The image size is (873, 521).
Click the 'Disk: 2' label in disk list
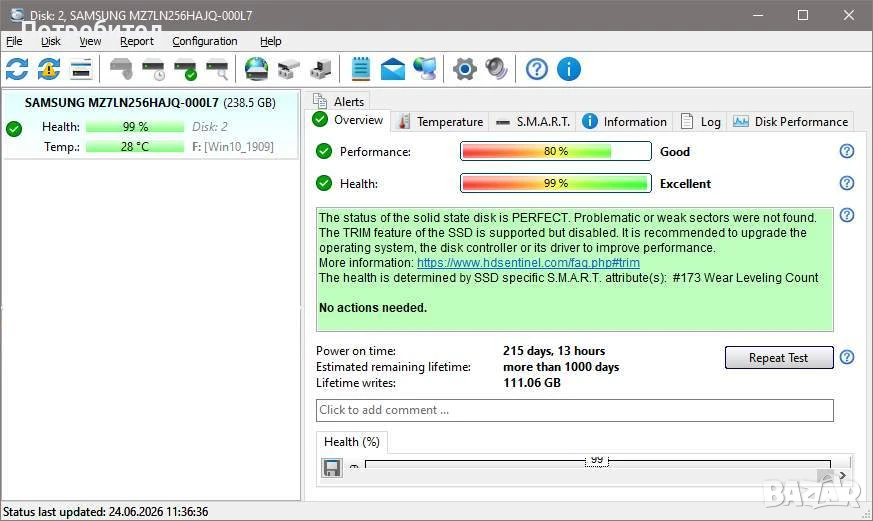pos(209,127)
